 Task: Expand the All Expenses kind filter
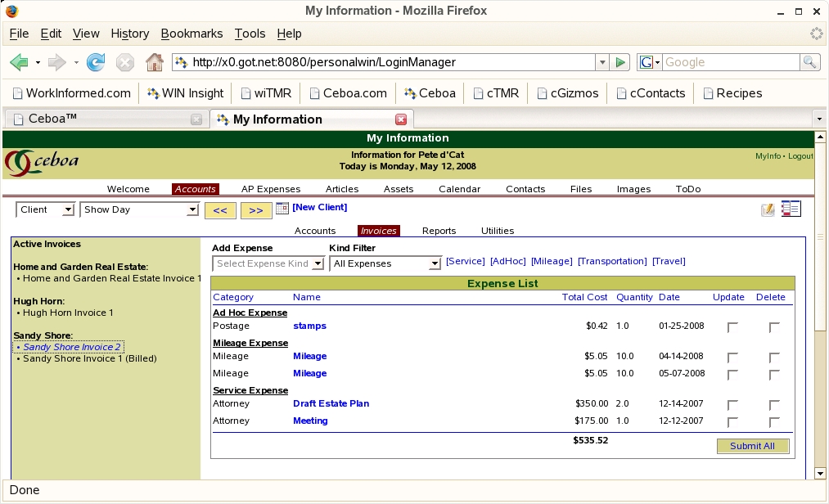click(385, 263)
